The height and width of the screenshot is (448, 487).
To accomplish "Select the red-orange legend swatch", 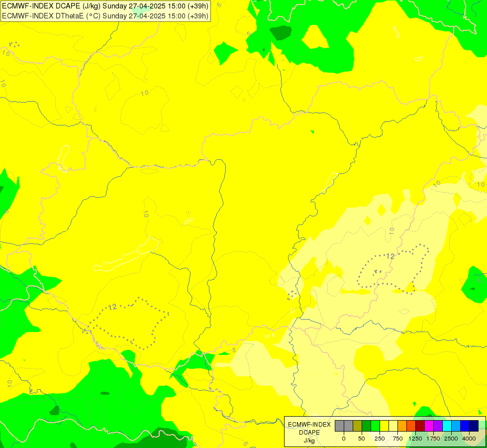I will coord(411,426).
